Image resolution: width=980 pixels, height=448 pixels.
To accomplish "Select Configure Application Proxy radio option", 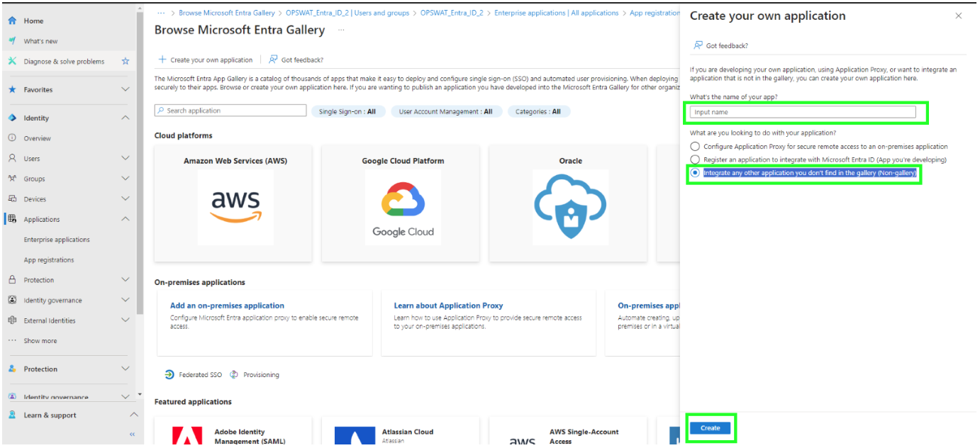I will tap(695, 147).
